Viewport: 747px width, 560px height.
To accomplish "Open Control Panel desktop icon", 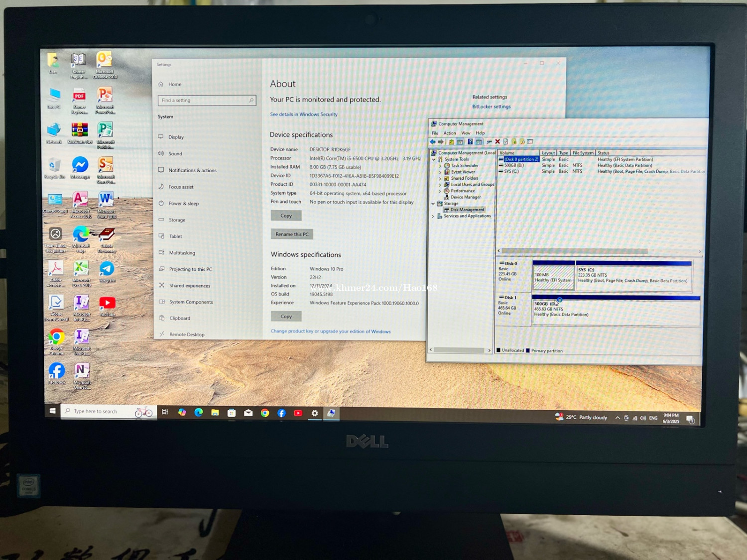I will [55, 203].
